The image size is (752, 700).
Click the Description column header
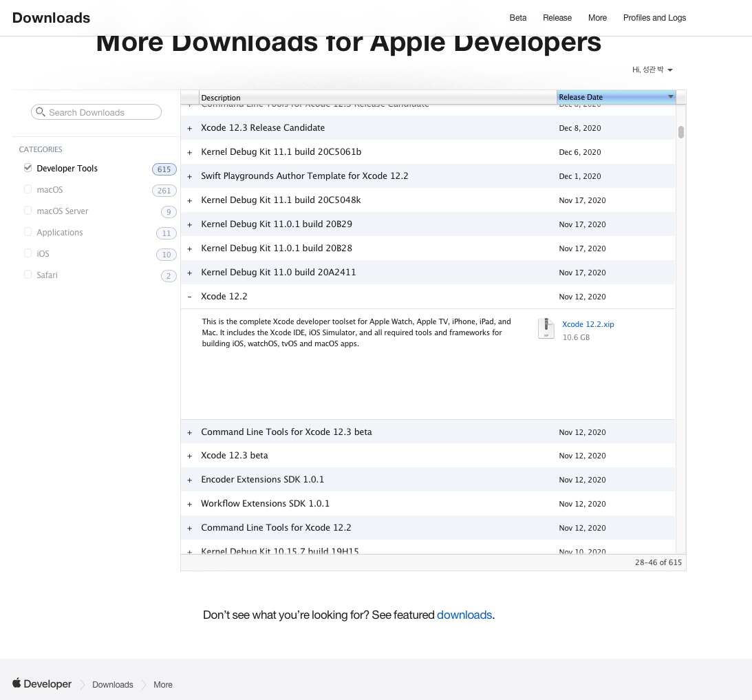(378, 98)
